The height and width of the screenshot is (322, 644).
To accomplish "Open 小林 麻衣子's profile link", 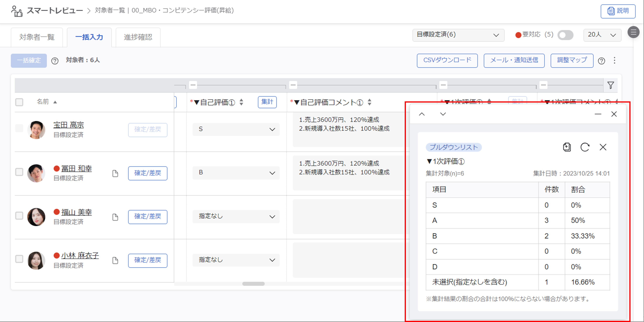I will tap(80, 255).
